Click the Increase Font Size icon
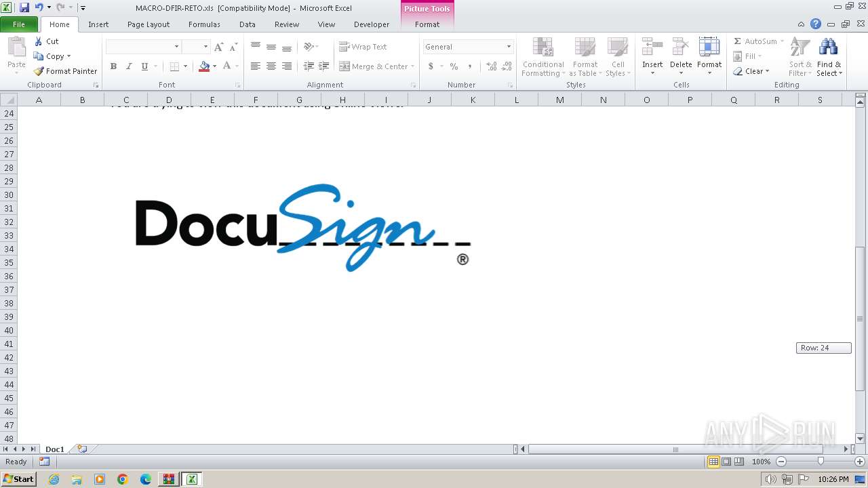868x488 pixels. (x=218, y=47)
